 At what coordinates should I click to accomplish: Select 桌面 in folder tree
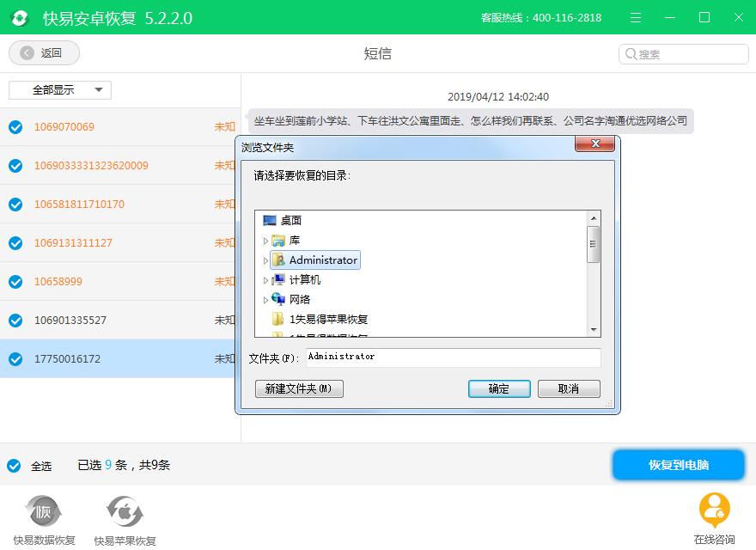point(290,221)
